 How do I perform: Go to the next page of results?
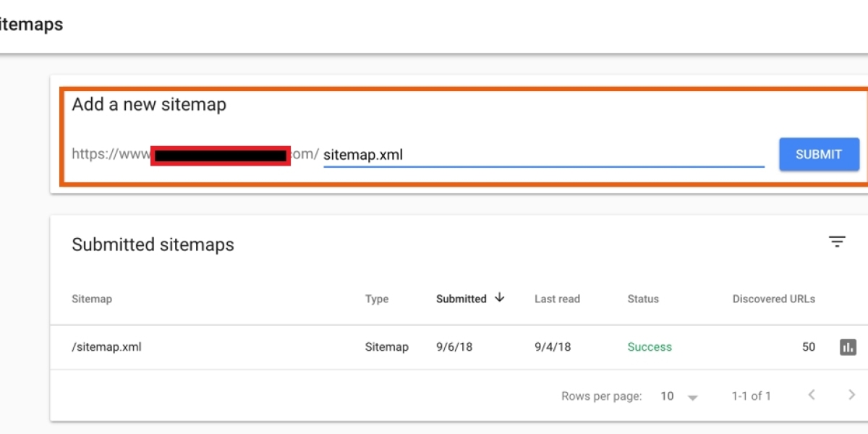click(851, 395)
